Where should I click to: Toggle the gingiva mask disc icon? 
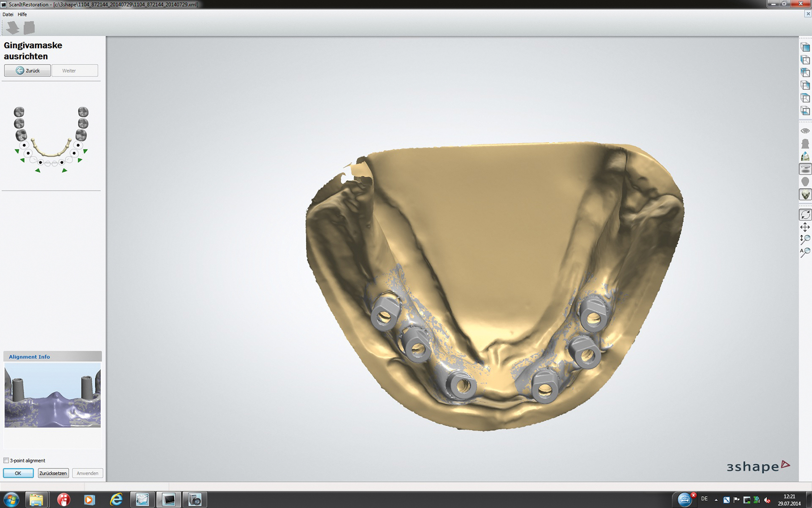(805, 169)
